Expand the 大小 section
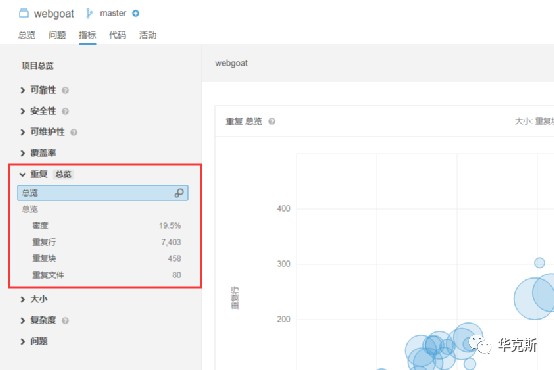Screen dimensions: 554x370 (x=34, y=299)
